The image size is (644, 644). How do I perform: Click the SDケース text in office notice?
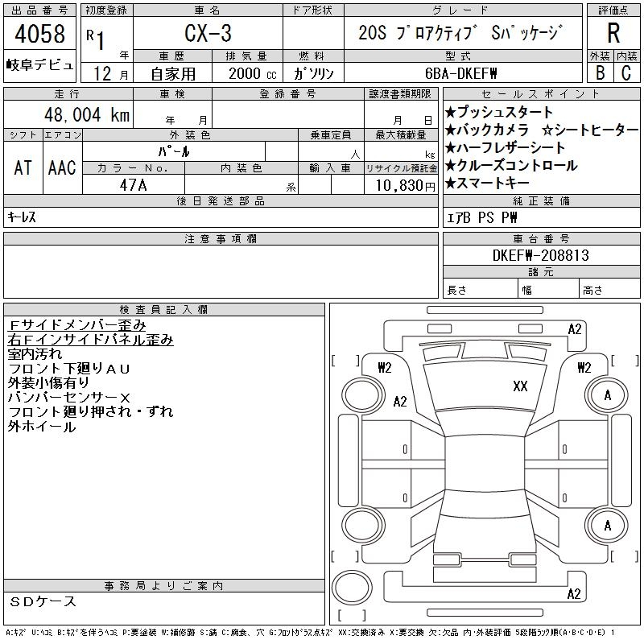coord(43,601)
